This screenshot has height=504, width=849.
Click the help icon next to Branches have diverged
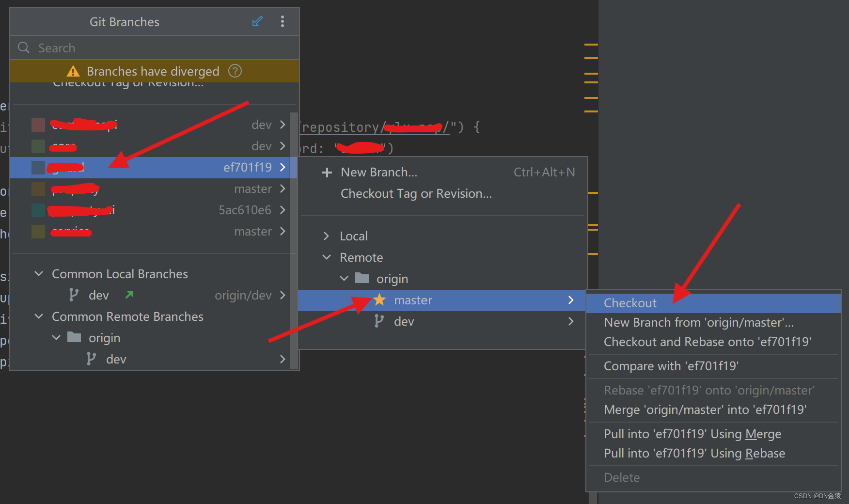[x=235, y=71]
